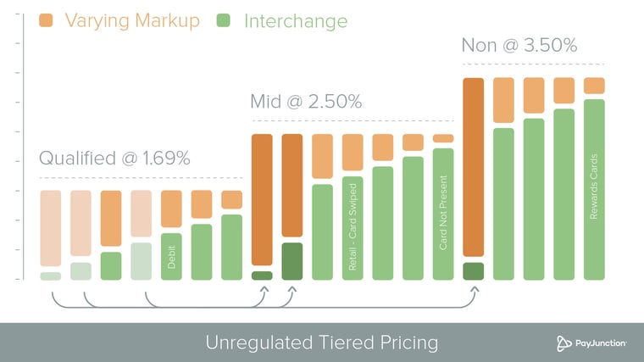Select the Interchange legend label

(x=296, y=20)
